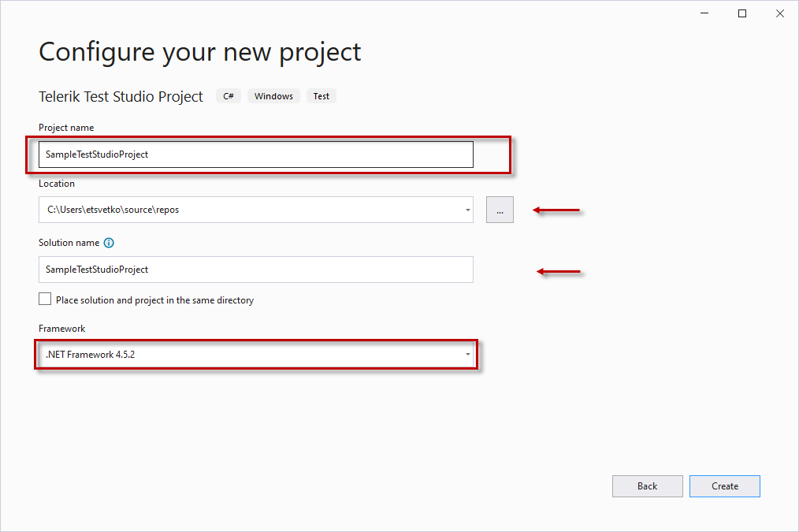Click the Project name input field
The image size is (799, 532).
tap(256, 154)
